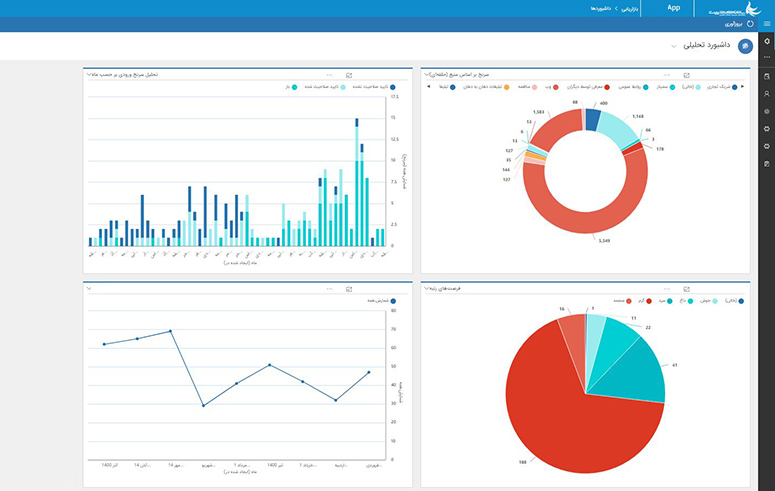The height and width of the screenshot is (491, 775).
Task: Click the dashboard icon next to داشبورد تحلیلی
Action: [744, 47]
